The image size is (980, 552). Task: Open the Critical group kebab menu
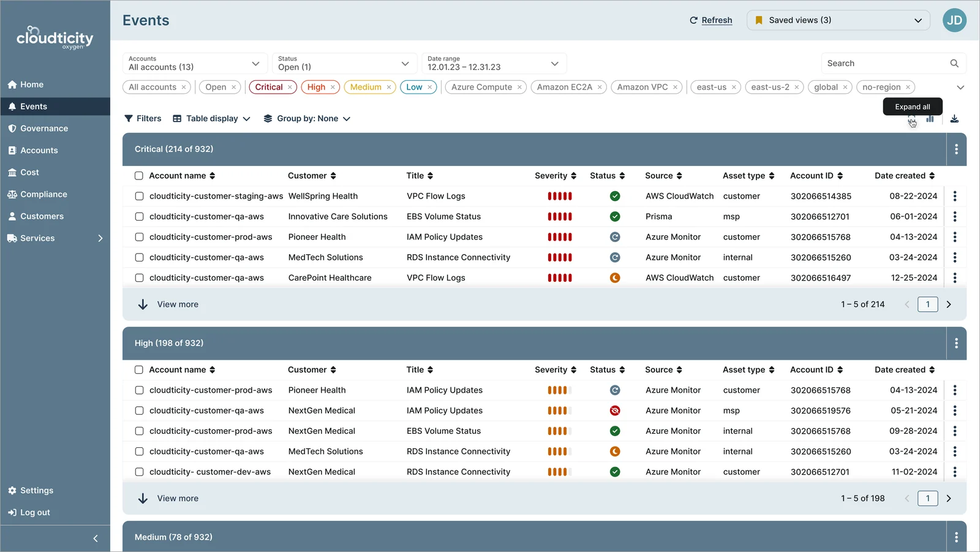(x=956, y=149)
